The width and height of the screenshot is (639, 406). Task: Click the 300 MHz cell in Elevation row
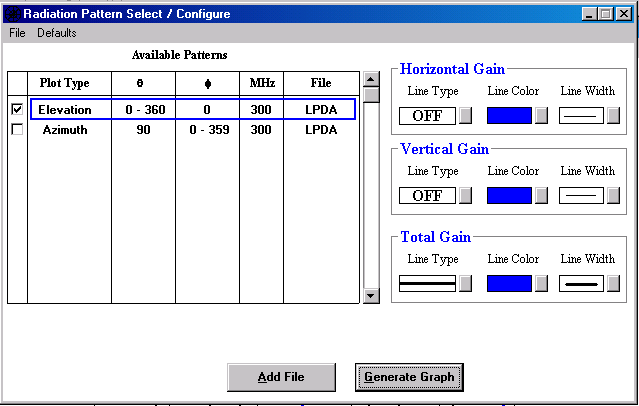[261, 110]
